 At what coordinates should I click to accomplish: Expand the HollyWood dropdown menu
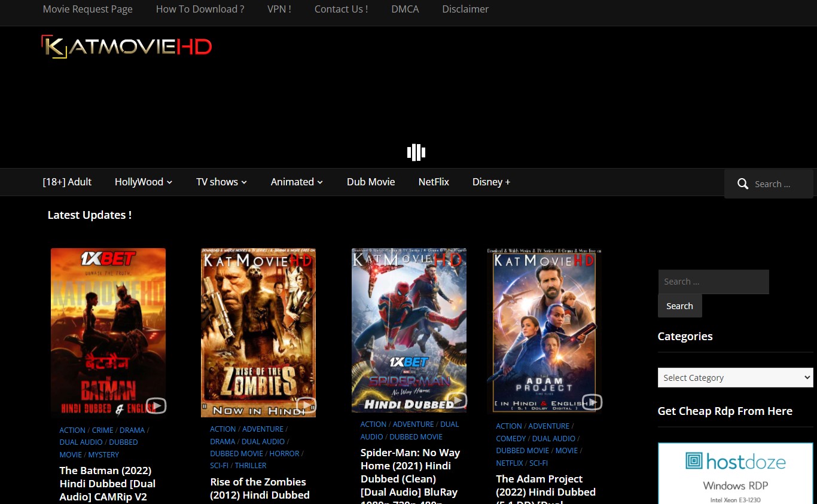tap(144, 182)
